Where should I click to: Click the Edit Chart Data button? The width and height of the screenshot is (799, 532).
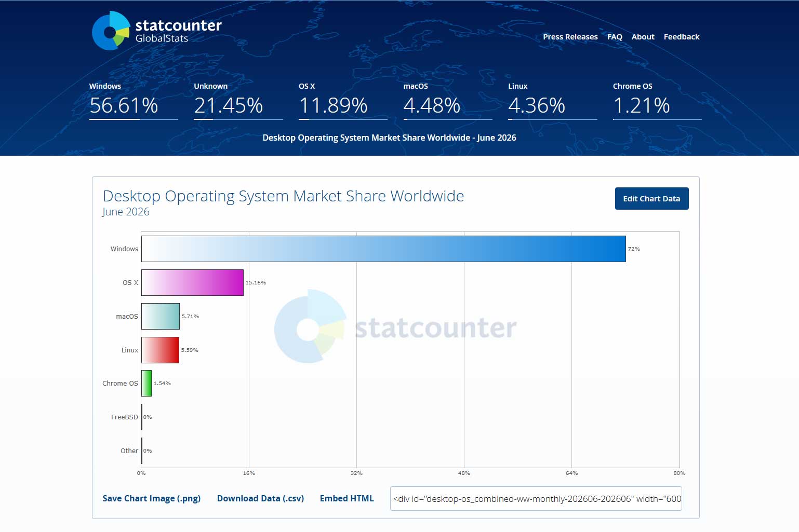651,199
